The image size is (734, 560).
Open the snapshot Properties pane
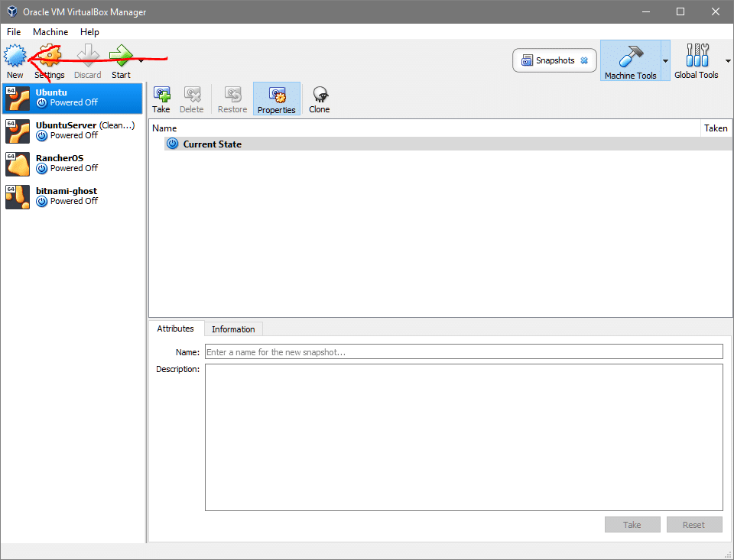(x=276, y=99)
